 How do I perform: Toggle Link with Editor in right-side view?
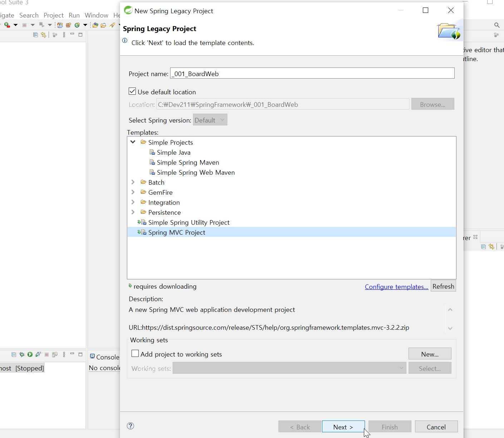(x=491, y=247)
